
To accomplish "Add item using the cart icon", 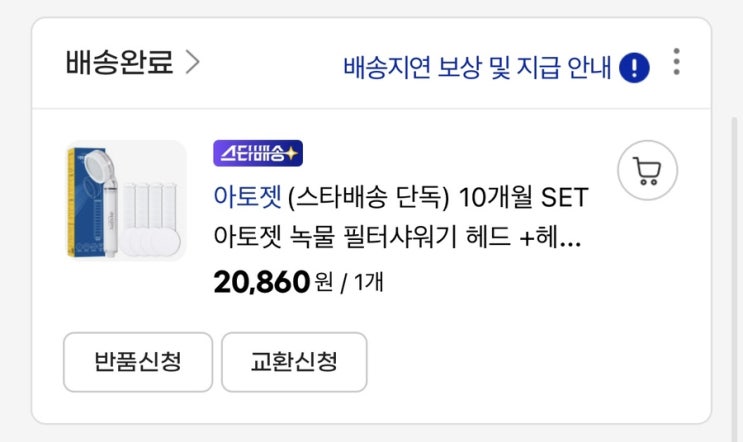I will [647, 174].
